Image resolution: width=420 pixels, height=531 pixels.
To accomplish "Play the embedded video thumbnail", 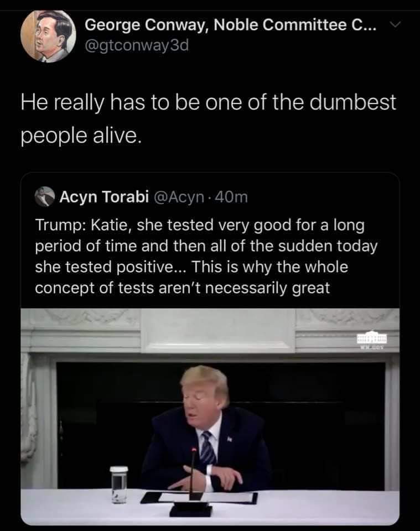I will click(x=210, y=415).
